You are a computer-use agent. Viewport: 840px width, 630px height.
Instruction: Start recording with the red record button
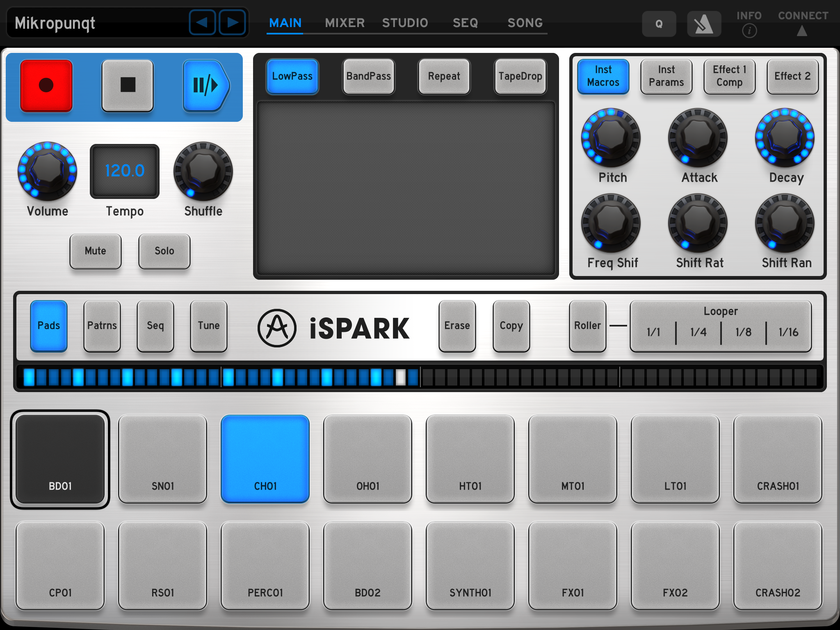[x=46, y=86]
